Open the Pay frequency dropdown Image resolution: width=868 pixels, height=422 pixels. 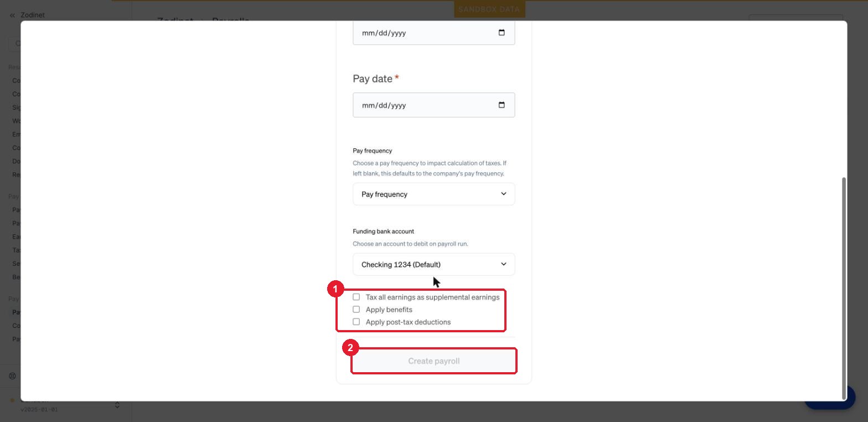tap(434, 194)
